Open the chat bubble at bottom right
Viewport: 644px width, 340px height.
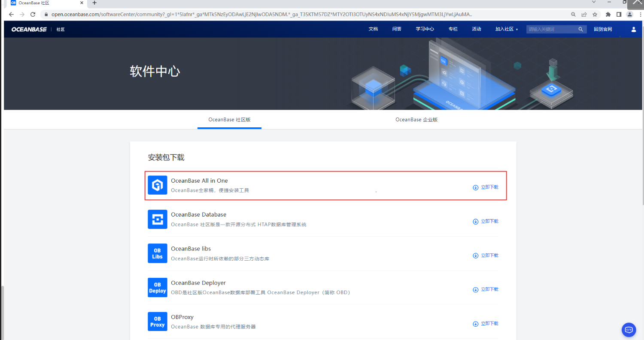point(629,330)
